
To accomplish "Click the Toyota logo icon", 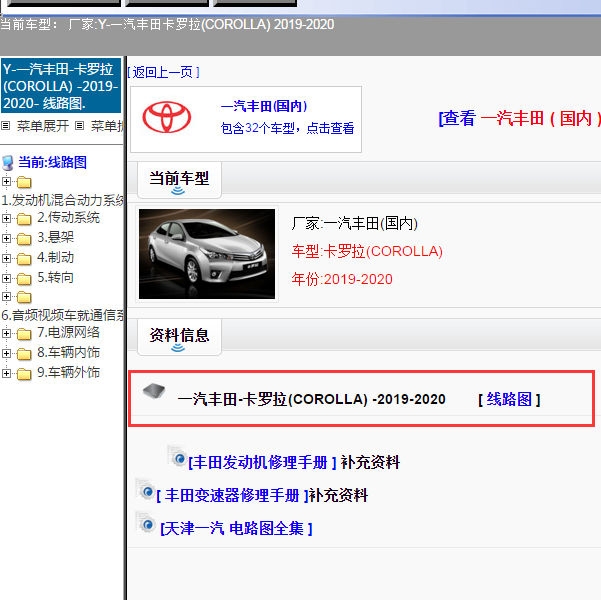I will tap(167, 117).
